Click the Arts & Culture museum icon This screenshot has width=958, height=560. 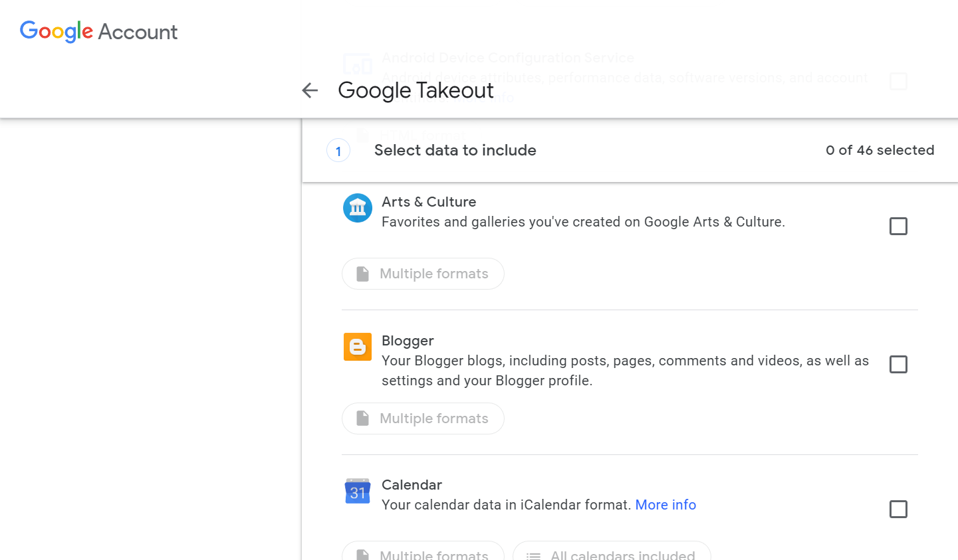click(x=357, y=208)
